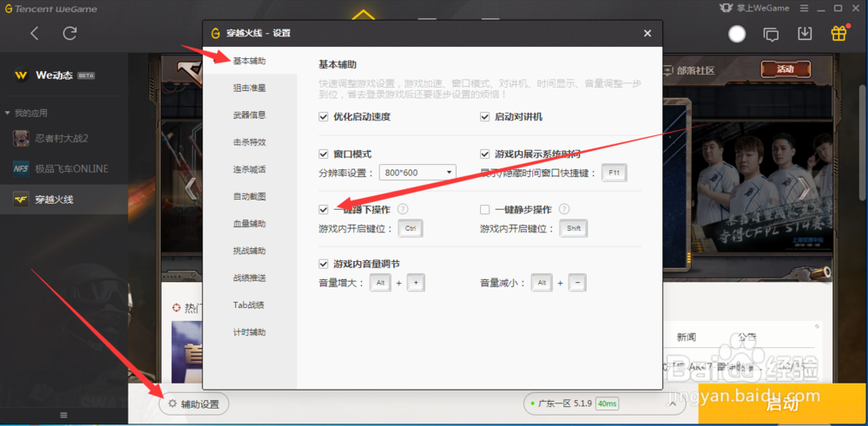868x426 pixels.
Task: Open the 800*600 resolution dropdown
Action: [x=418, y=173]
